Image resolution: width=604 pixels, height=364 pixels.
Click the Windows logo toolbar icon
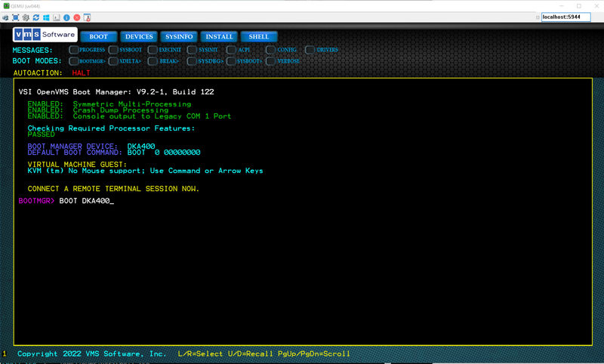46,17
